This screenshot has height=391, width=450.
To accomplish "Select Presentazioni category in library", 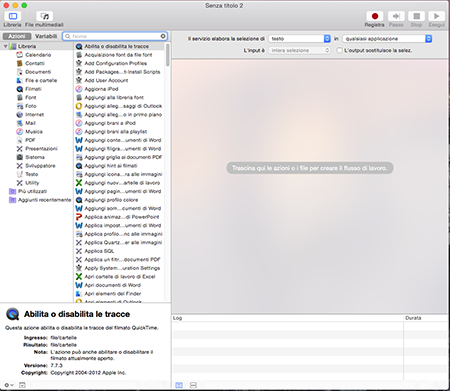I will [x=41, y=149].
